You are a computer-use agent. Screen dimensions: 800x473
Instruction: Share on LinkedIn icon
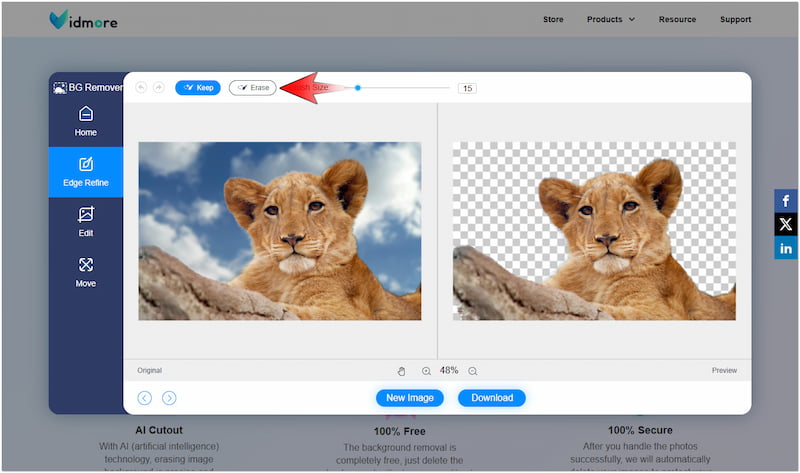pos(786,248)
